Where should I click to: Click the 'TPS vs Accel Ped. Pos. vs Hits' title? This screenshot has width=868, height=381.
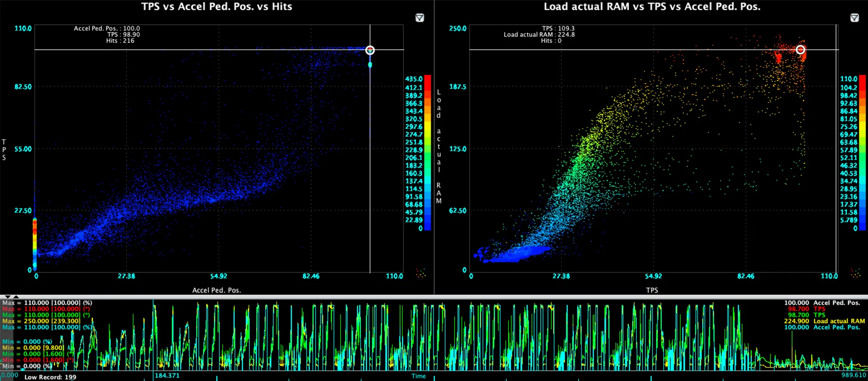[x=217, y=6]
